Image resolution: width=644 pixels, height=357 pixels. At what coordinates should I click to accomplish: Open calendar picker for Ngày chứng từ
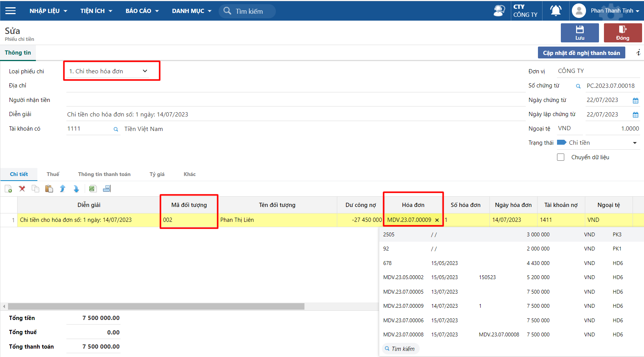(636, 100)
